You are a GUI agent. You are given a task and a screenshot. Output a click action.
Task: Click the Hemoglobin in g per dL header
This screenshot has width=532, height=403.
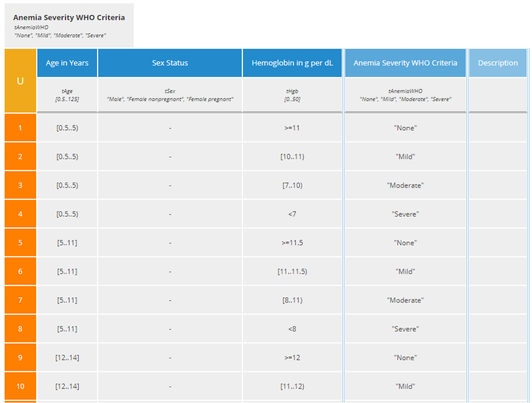(292, 63)
